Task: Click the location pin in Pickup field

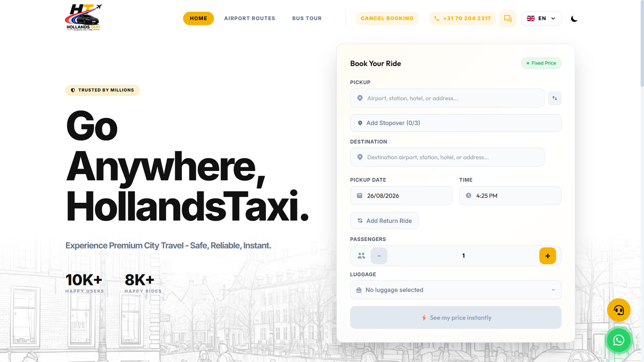Action: [360, 98]
